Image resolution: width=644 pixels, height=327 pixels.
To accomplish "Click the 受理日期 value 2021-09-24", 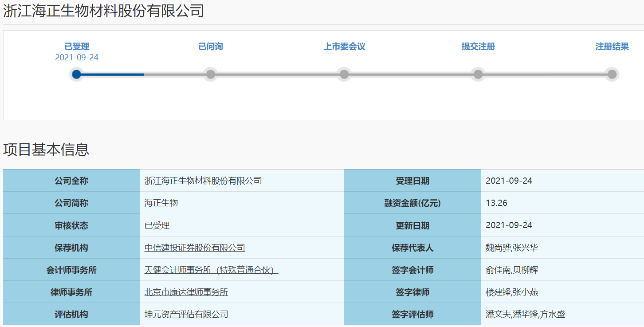I will pos(509,181).
